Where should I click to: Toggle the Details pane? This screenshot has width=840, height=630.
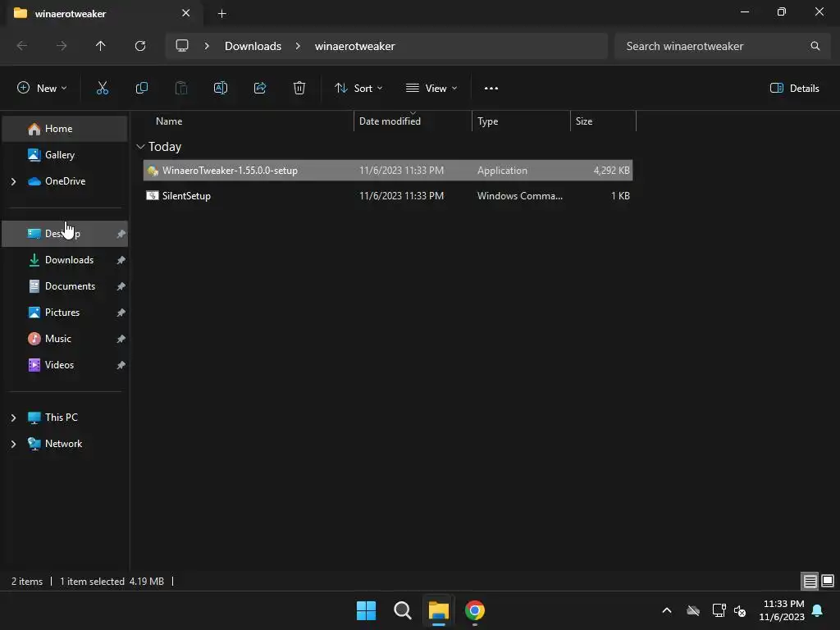pos(794,89)
